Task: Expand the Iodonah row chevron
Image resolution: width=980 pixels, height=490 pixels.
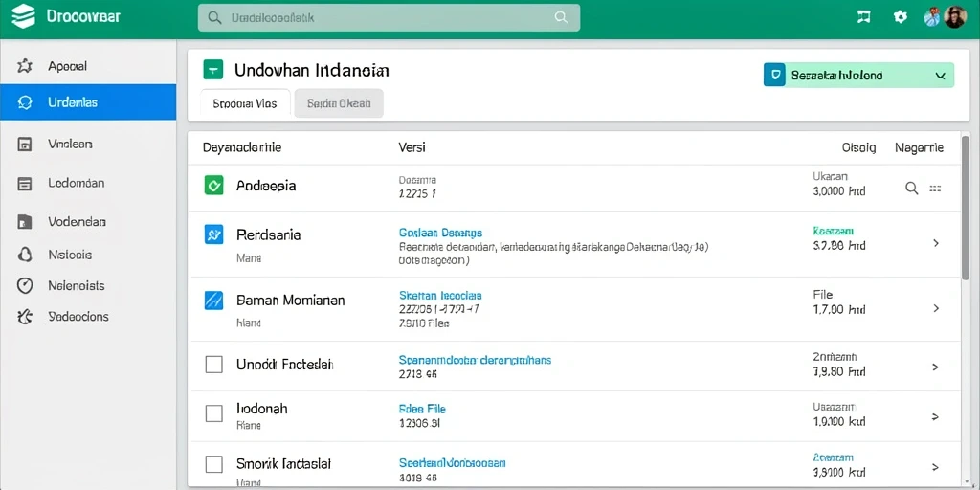Action: (x=936, y=416)
